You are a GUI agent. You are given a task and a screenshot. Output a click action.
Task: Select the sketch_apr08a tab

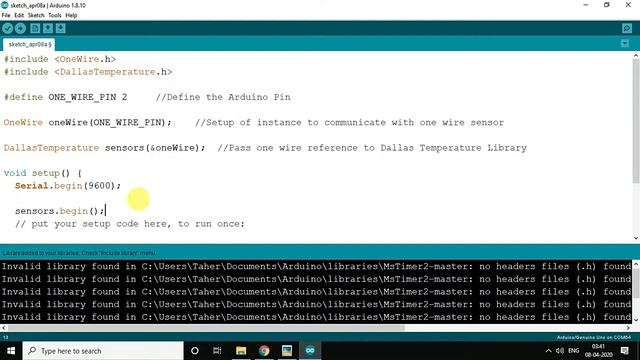(x=29, y=44)
